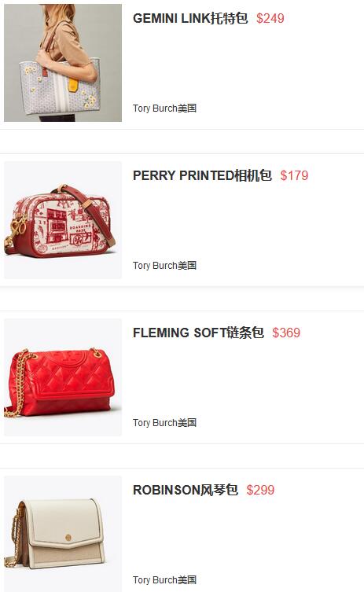364x592 pixels.
Task: Open Tory Burch美国 link under Perry Printed
Action: 164,266
